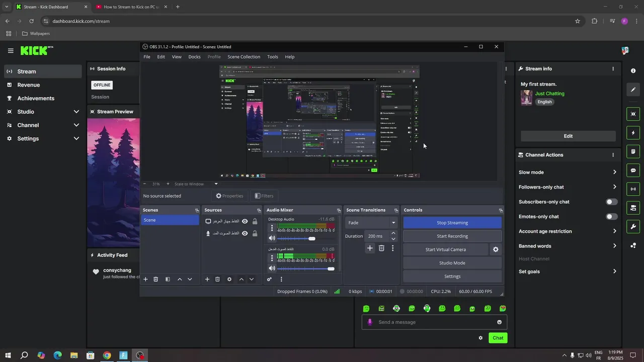This screenshot has width=644, height=362.
Task: Open OBS File menu
Action: (x=147, y=57)
